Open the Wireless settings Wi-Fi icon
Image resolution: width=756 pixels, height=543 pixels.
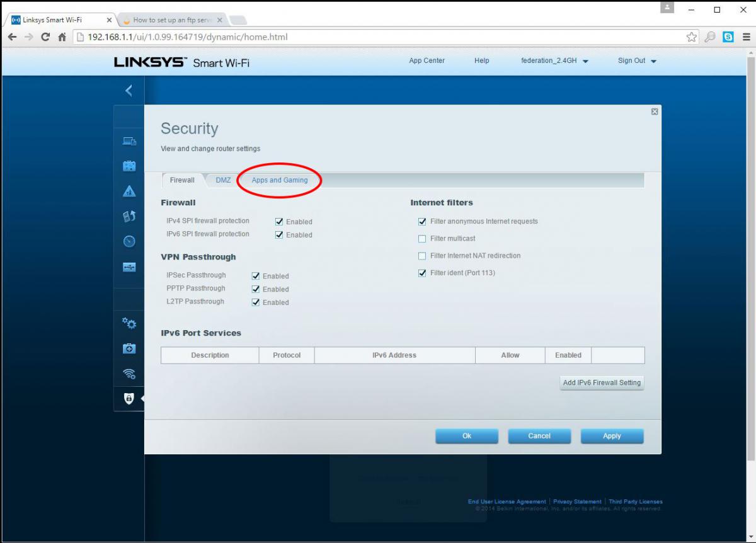pyautogui.click(x=129, y=374)
